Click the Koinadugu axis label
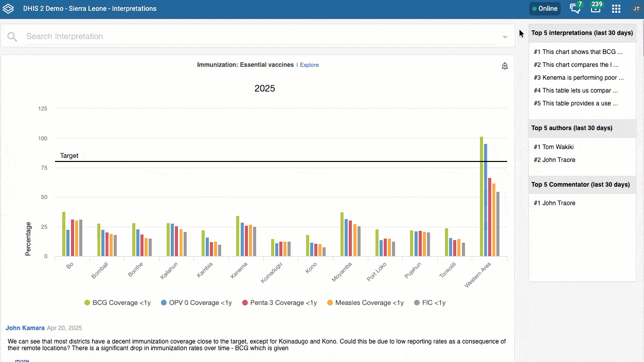Image resolution: width=644 pixels, height=362 pixels. 273,273
